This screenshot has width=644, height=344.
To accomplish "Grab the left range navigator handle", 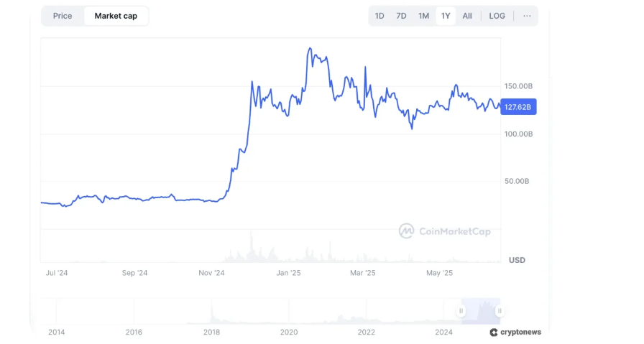I will pyautogui.click(x=461, y=311).
